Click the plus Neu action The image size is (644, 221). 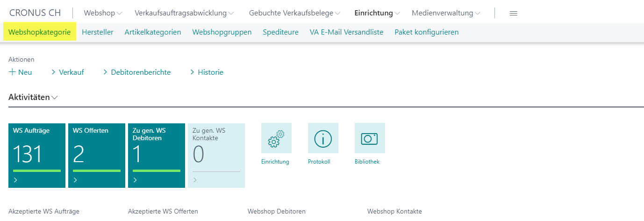pos(21,72)
